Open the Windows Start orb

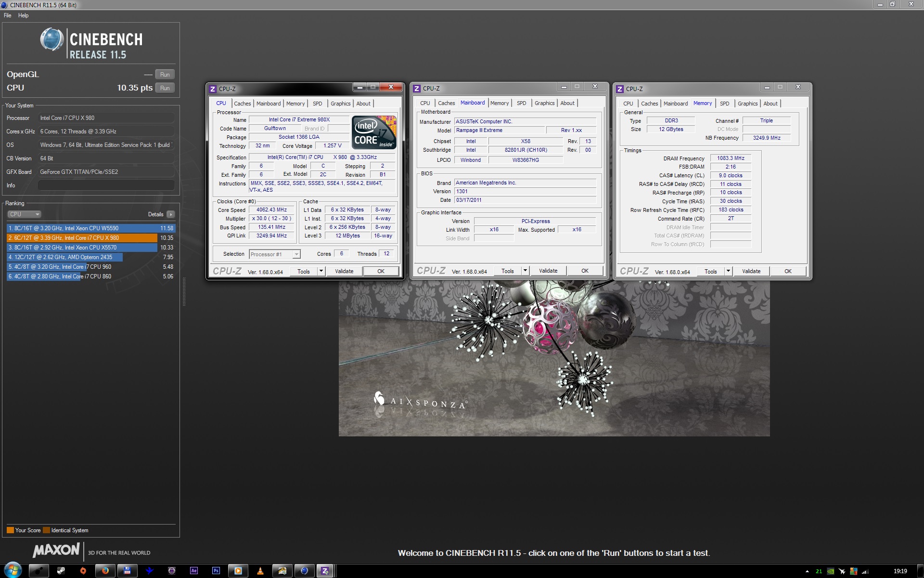click(13, 570)
